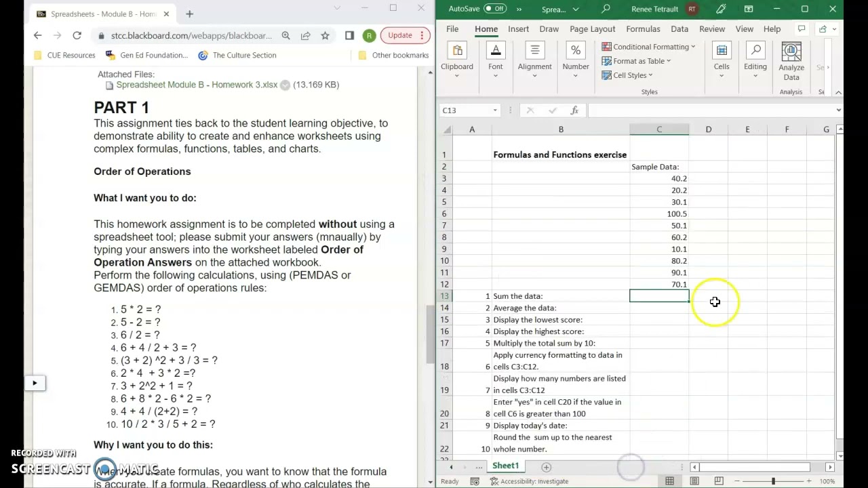The height and width of the screenshot is (488, 868).
Task: Click the zoom magnifier icon in address bar
Action: pos(286,35)
